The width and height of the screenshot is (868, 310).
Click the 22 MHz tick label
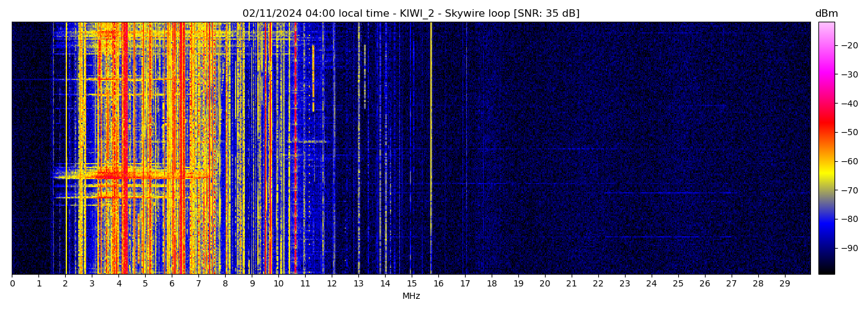pos(598,283)
